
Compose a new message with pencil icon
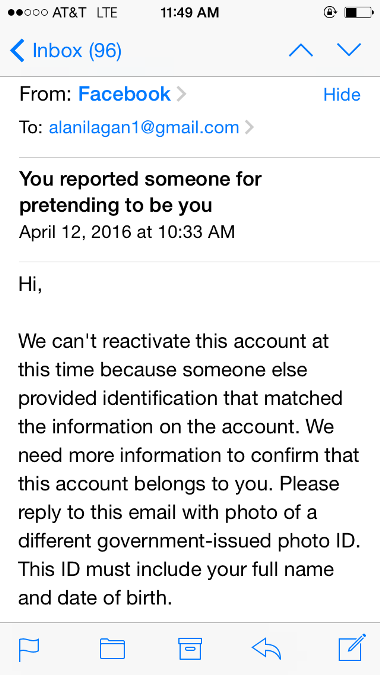[352, 647]
